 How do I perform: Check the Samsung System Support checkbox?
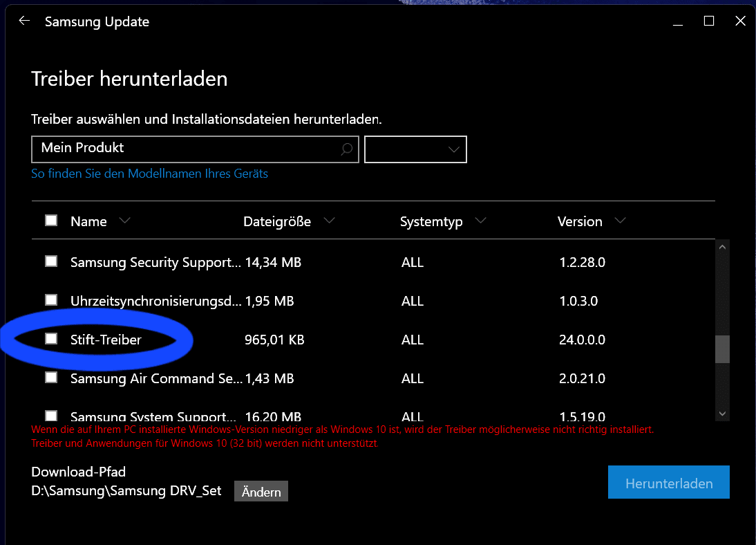tap(51, 416)
